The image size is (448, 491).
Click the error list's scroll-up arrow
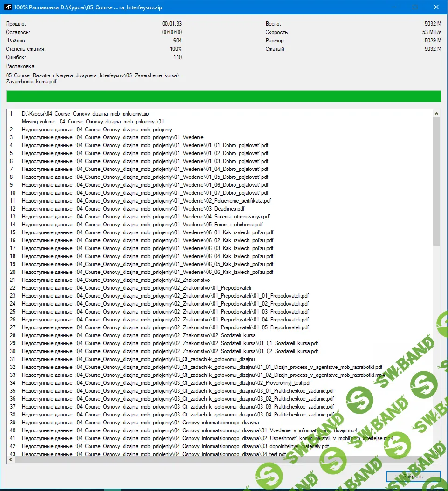point(437,113)
